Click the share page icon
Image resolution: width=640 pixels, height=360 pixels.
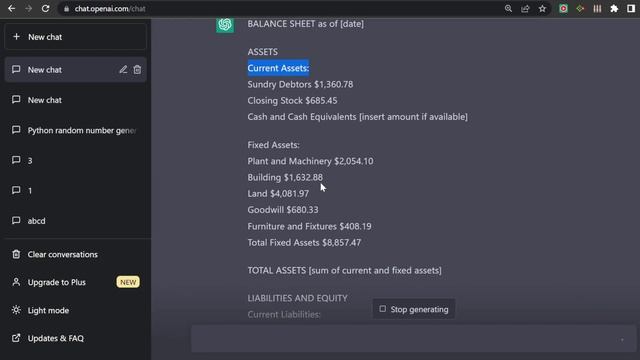point(525,9)
